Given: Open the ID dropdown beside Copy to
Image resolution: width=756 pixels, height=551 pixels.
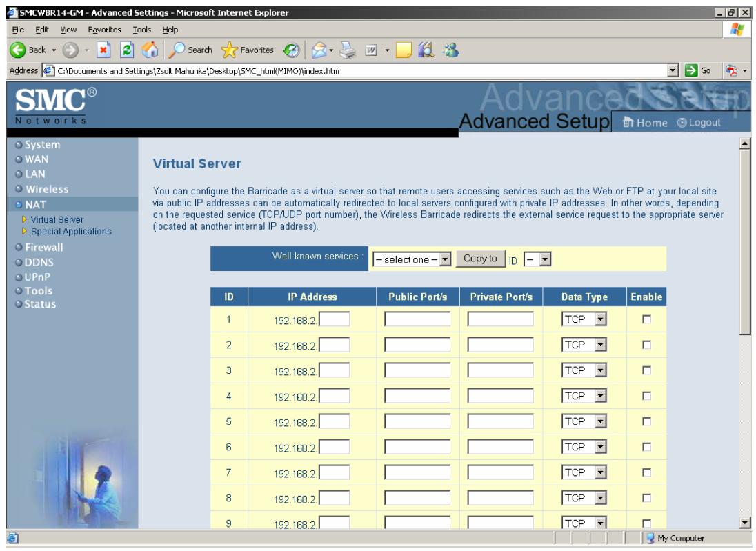Looking at the screenshot, I should [537, 259].
